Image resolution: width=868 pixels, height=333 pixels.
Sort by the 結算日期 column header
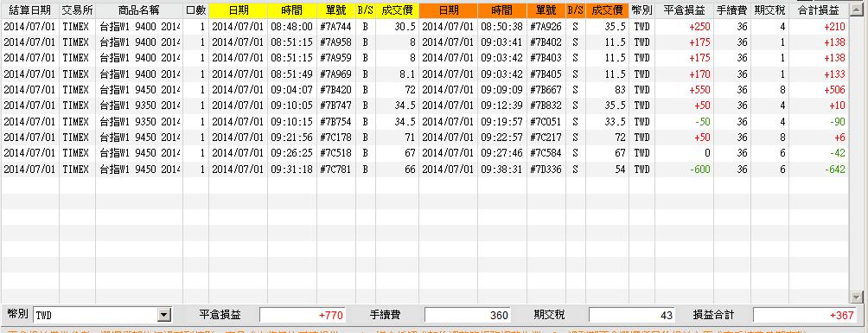[30, 10]
